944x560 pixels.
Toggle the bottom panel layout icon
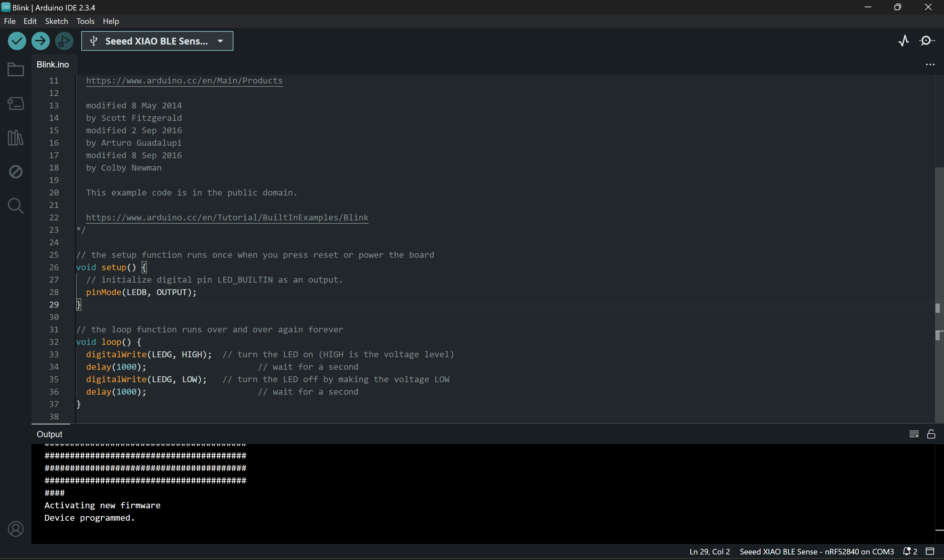coord(930,552)
